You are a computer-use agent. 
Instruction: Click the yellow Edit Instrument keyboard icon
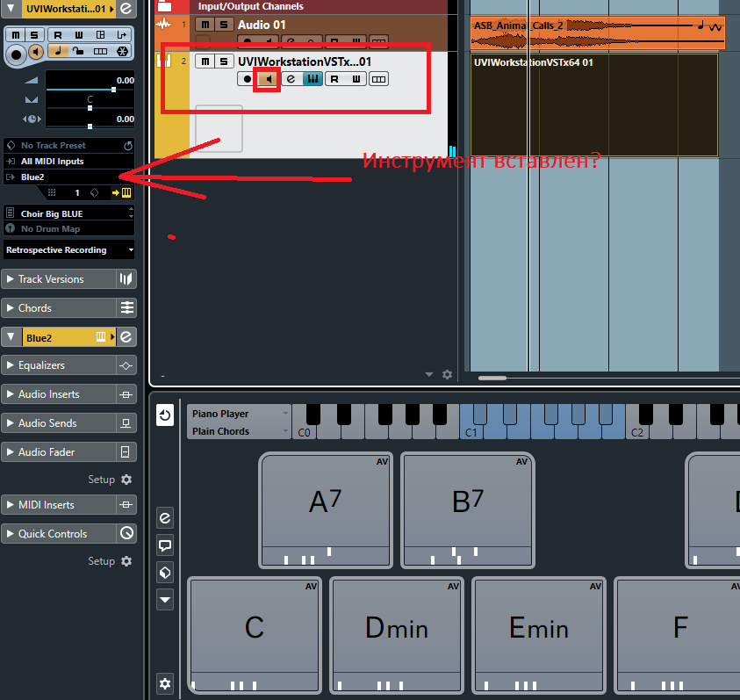pos(126,192)
